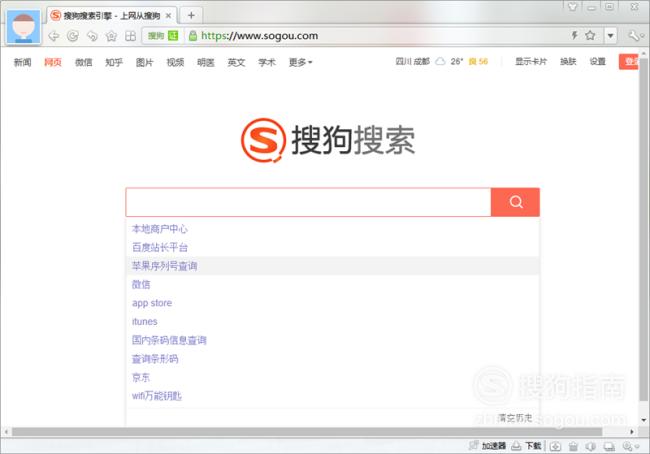The width and height of the screenshot is (650, 454).
Task: Reload the page with the refresh icon
Action: point(73,36)
